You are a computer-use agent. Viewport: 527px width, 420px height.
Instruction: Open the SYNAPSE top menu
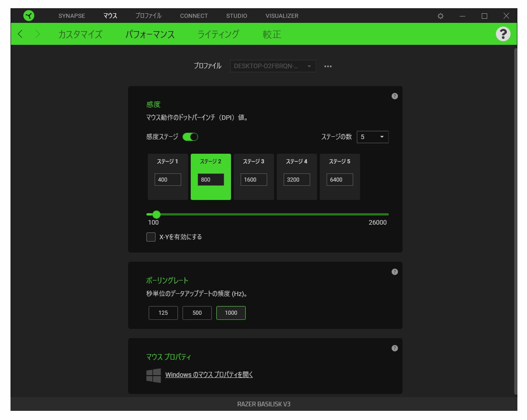[x=71, y=16]
